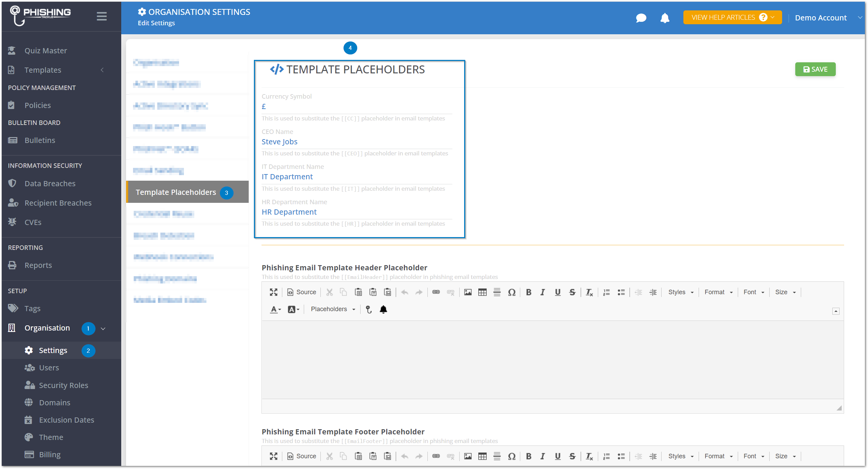The height and width of the screenshot is (469, 868).
Task: Insert an image into the email header
Action: [468, 292]
